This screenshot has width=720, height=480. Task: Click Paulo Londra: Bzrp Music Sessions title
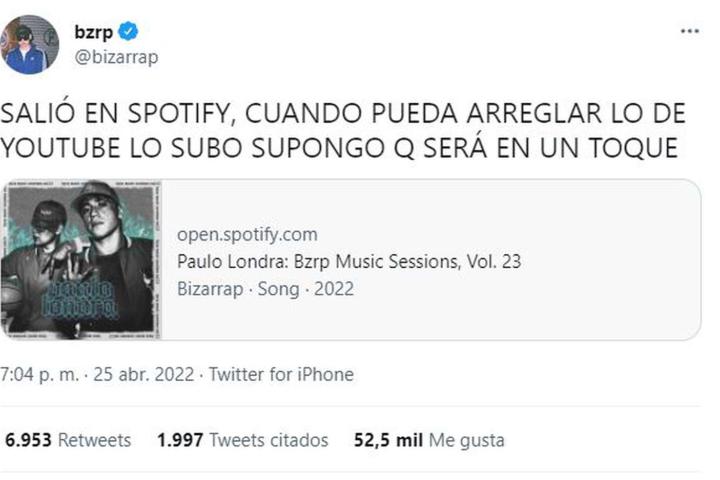tap(349, 261)
